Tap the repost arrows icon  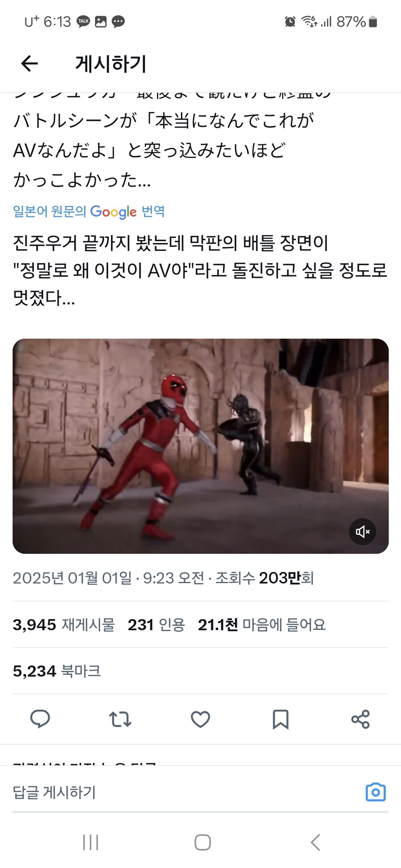(120, 719)
